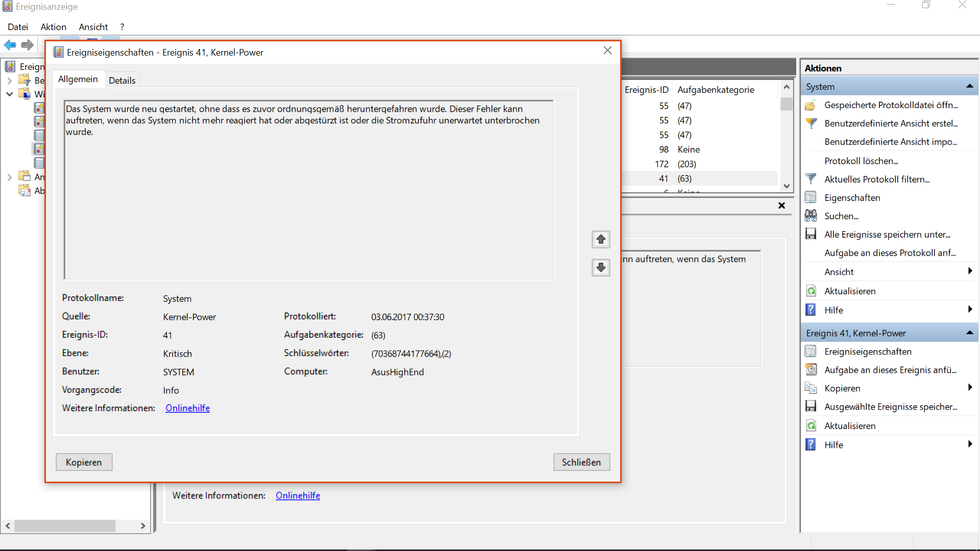980x551 pixels.
Task: Click the up arrow previous event button
Action: (x=601, y=239)
